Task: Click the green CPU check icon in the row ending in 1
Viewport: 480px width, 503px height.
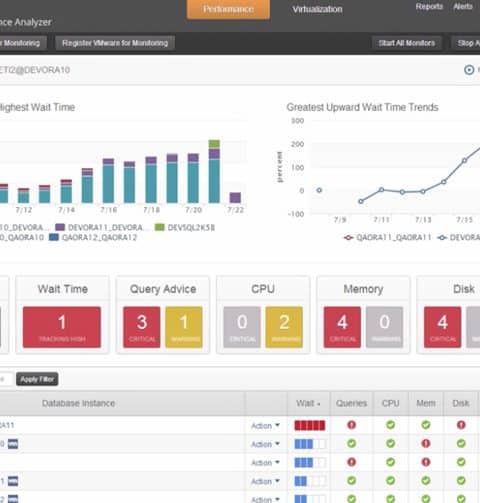Action: [x=390, y=481]
